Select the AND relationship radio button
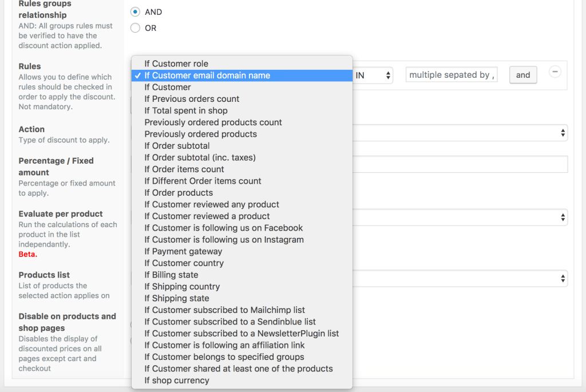 tap(135, 12)
